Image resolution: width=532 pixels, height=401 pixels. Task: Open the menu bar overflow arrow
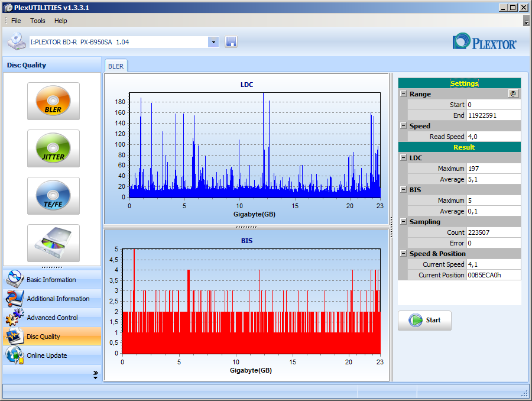tap(526, 21)
